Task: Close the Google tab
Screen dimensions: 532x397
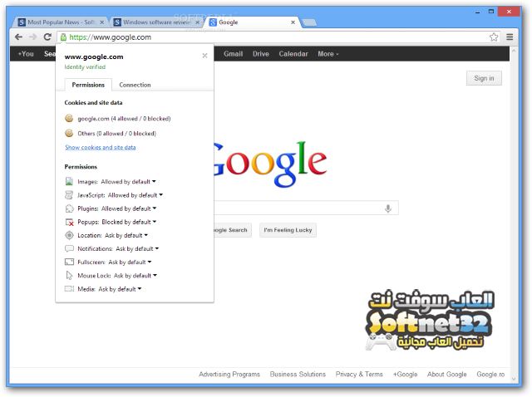Action: [x=293, y=22]
